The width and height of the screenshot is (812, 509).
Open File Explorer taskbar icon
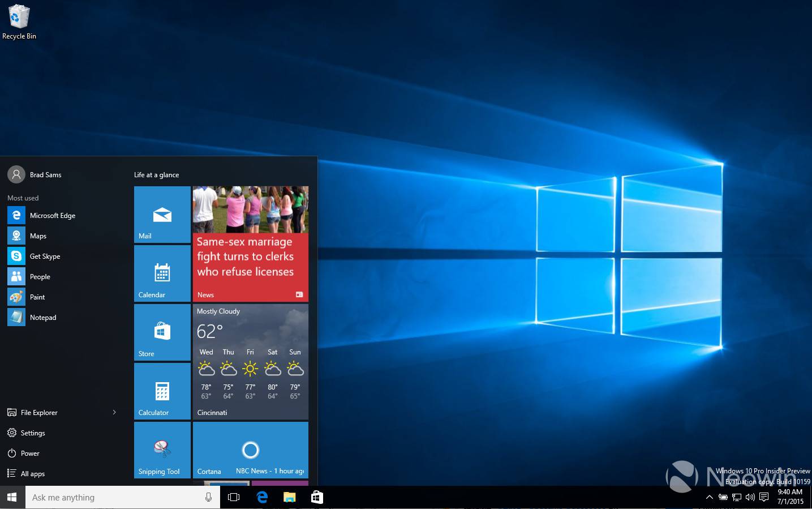pos(290,497)
